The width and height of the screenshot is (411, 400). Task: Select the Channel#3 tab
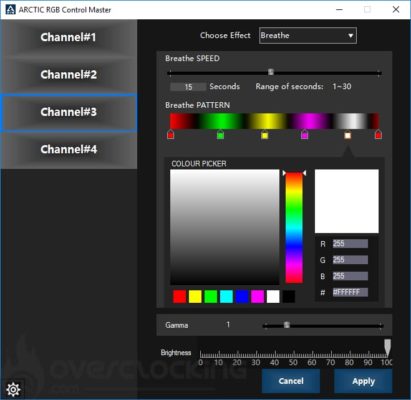[68, 112]
